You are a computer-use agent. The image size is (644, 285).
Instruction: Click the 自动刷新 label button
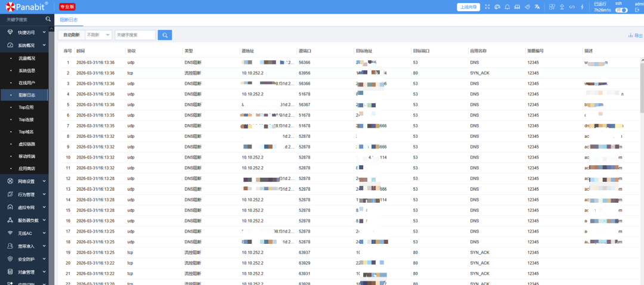pos(72,35)
